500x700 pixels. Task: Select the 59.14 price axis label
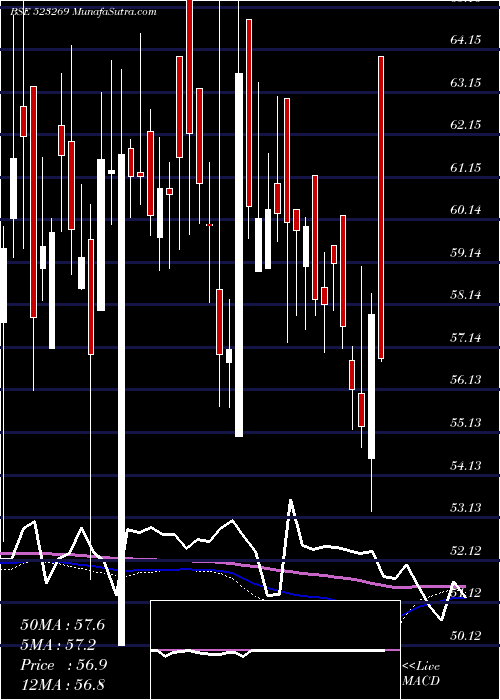tap(466, 253)
